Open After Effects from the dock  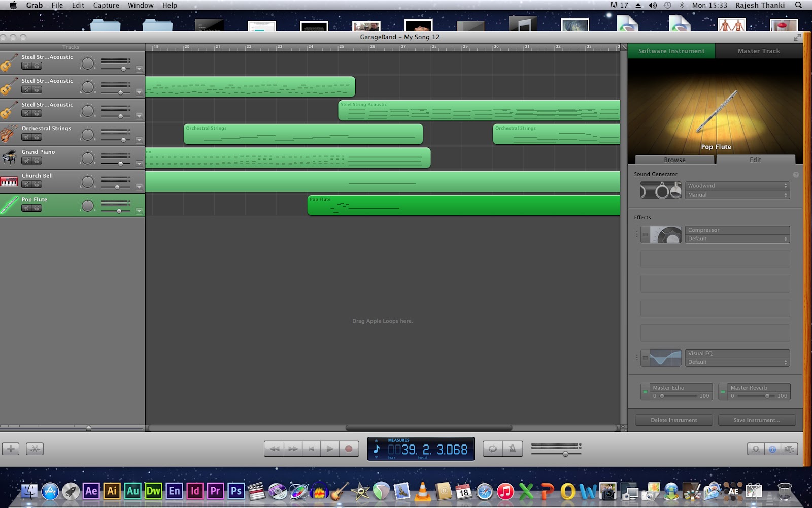tap(91, 491)
